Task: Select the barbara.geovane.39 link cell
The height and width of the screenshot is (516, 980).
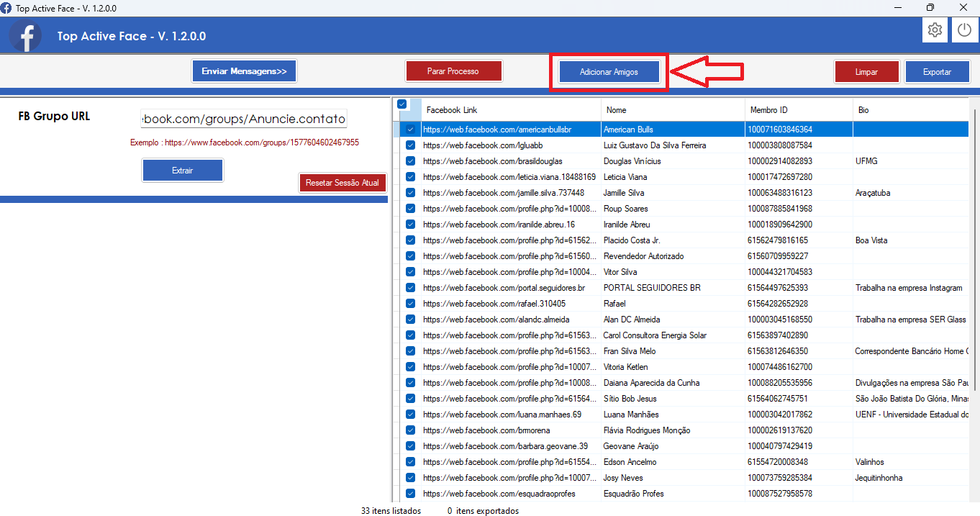Action: tap(511, 446)
